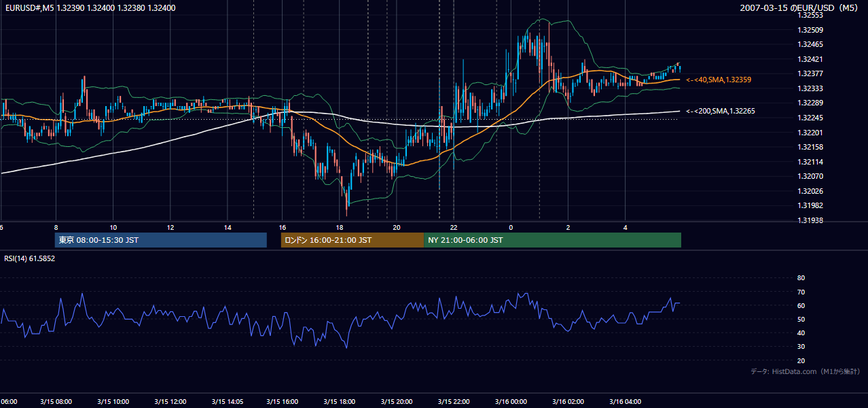
Task: Click bottom timestamp 3/15 10:00
Action: [x=113, y=401]
